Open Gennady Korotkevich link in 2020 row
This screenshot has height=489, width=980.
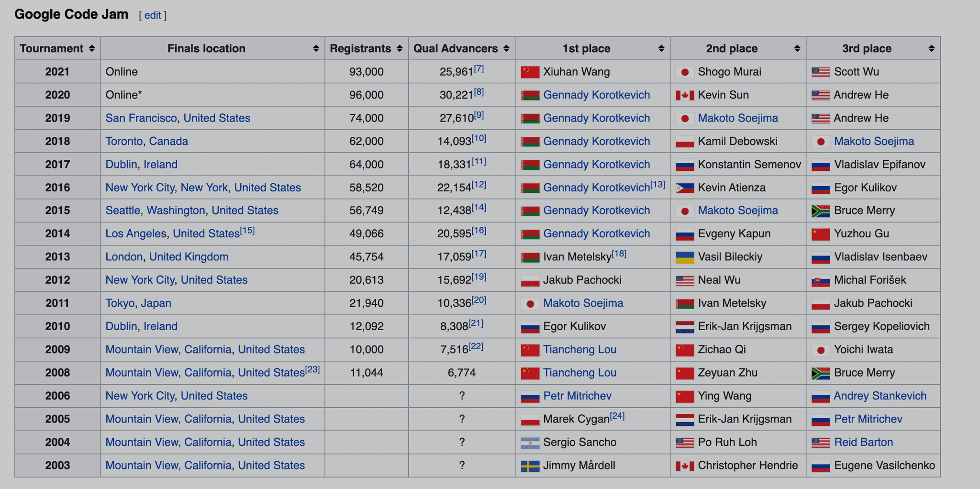(x=597, y=95)
